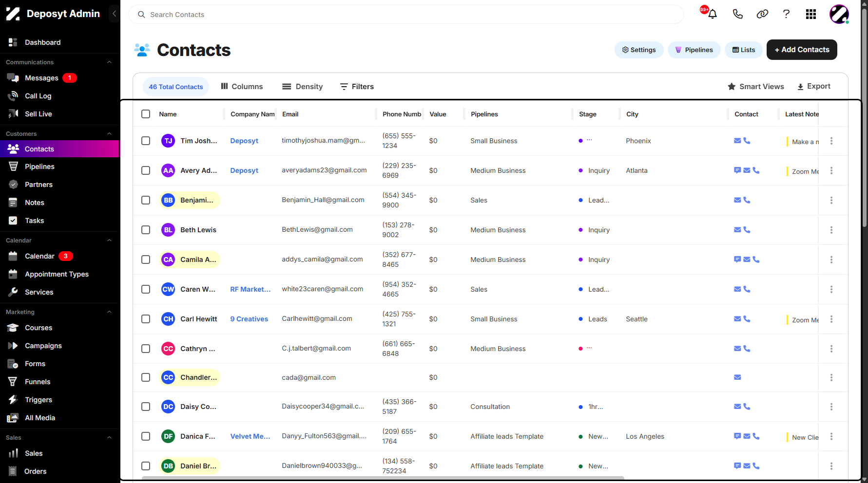Click the page vertical scrollbar
The image size is (868, 483).
pos(864,117)
